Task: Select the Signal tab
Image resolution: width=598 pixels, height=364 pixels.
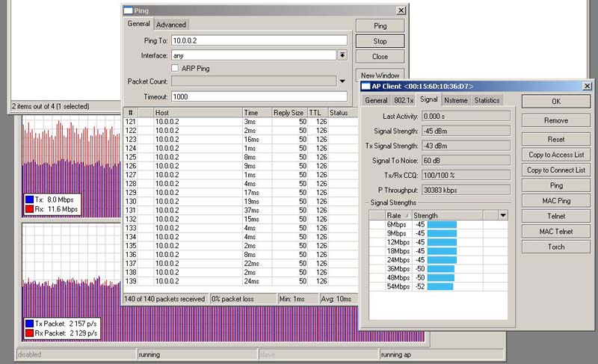Action: [x=428, y=99]
